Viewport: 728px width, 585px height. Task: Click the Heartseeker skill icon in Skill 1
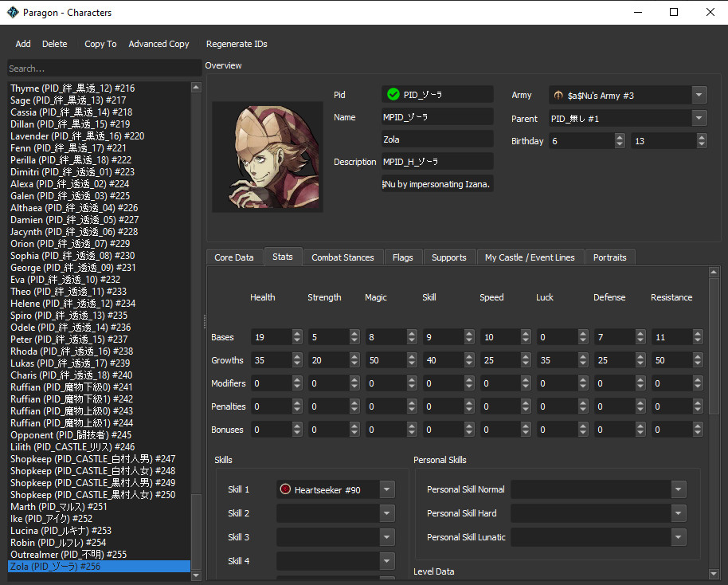coord(285,490)
